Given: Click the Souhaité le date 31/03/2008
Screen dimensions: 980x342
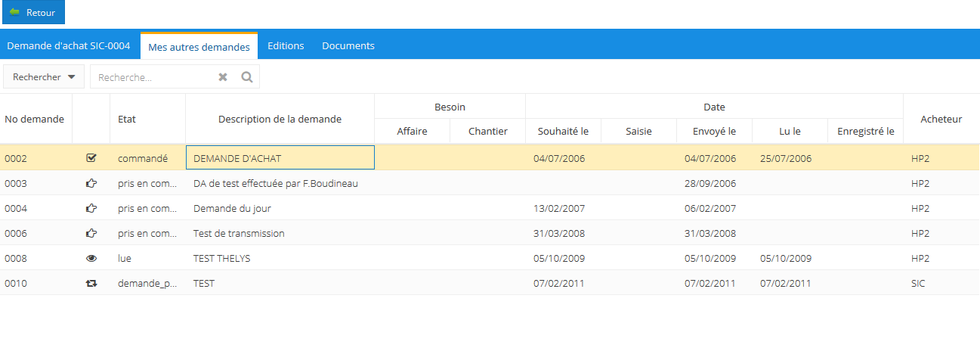Looking at the screenshot, I should pos(559,233).
